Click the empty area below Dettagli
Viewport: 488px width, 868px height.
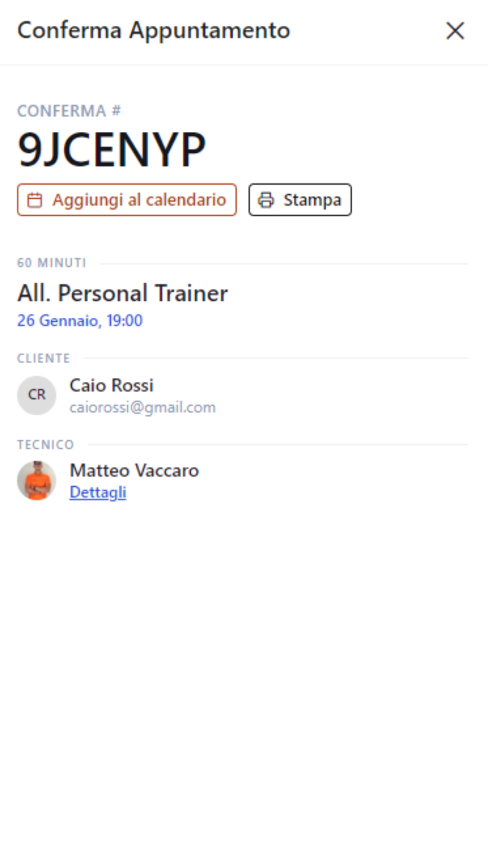tap(244, 683)
